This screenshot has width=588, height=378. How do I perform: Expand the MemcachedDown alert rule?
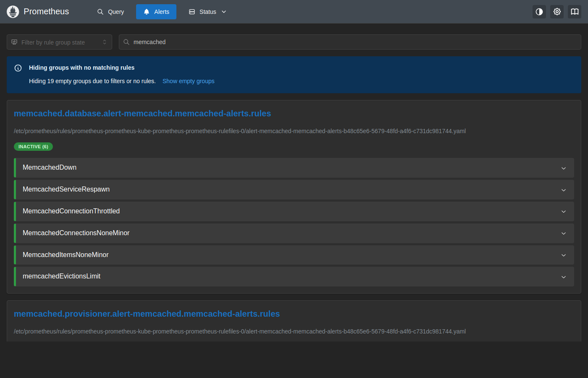tap(294, 168)
